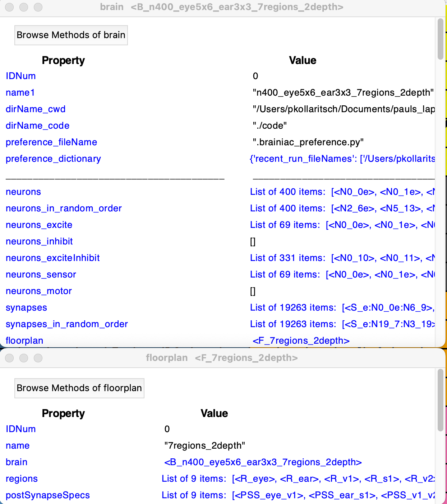Click the empty list value for neurons_inhibit
This screenshot has height=504, width=447.
[253, 242]
